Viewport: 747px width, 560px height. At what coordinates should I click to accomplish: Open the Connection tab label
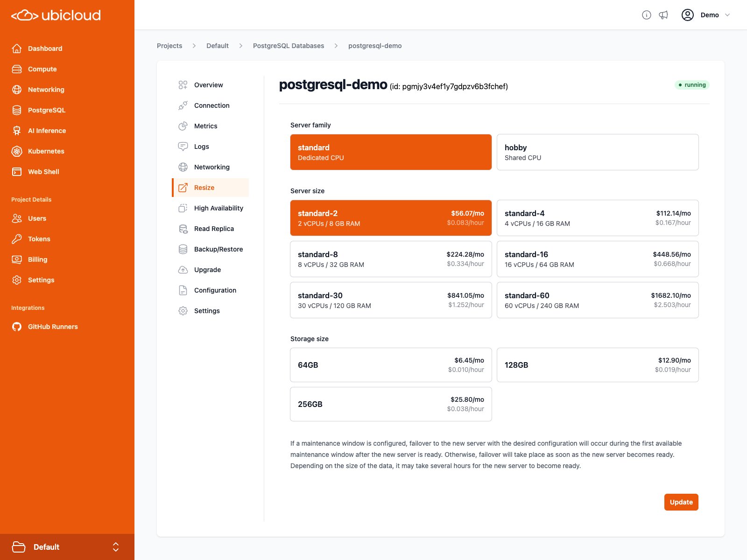(212, 105)
